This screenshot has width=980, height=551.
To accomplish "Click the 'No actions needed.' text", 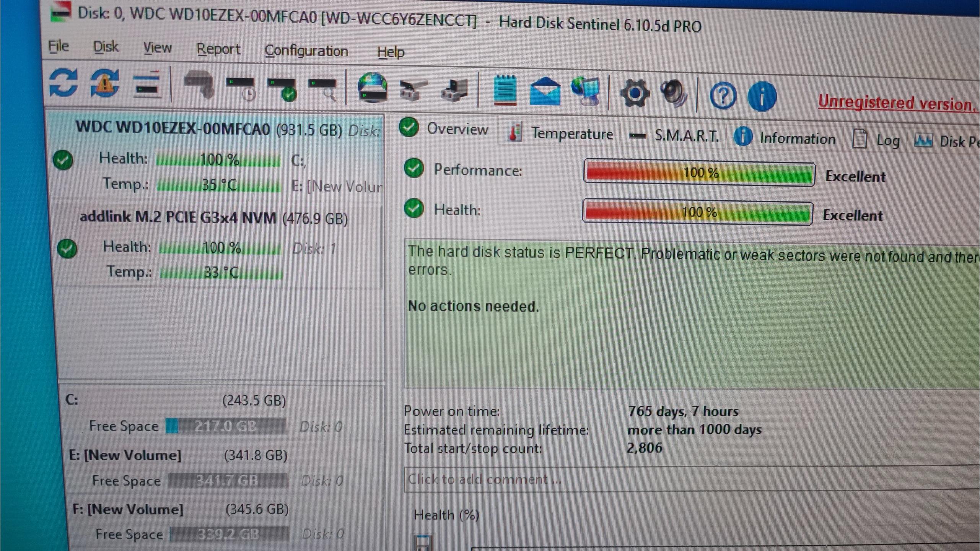I will pyautogui.click(x=474, y=306).
